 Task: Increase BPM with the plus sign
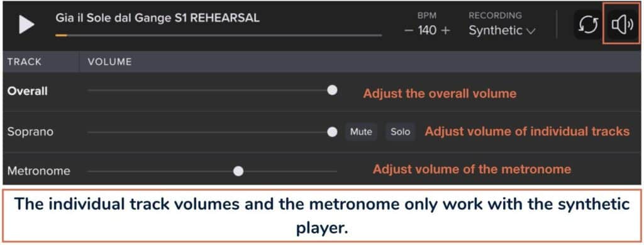[x=446, y=31]
